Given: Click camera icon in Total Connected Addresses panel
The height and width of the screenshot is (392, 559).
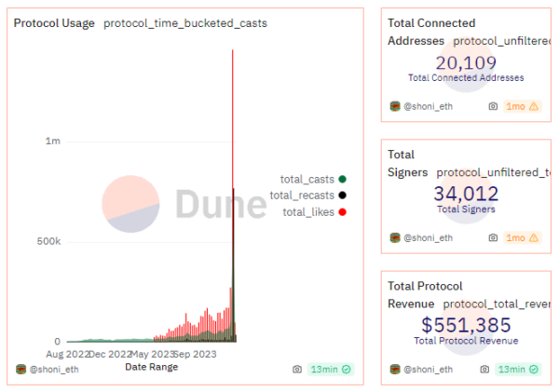Looking at the screenshot, I should 493,106.
